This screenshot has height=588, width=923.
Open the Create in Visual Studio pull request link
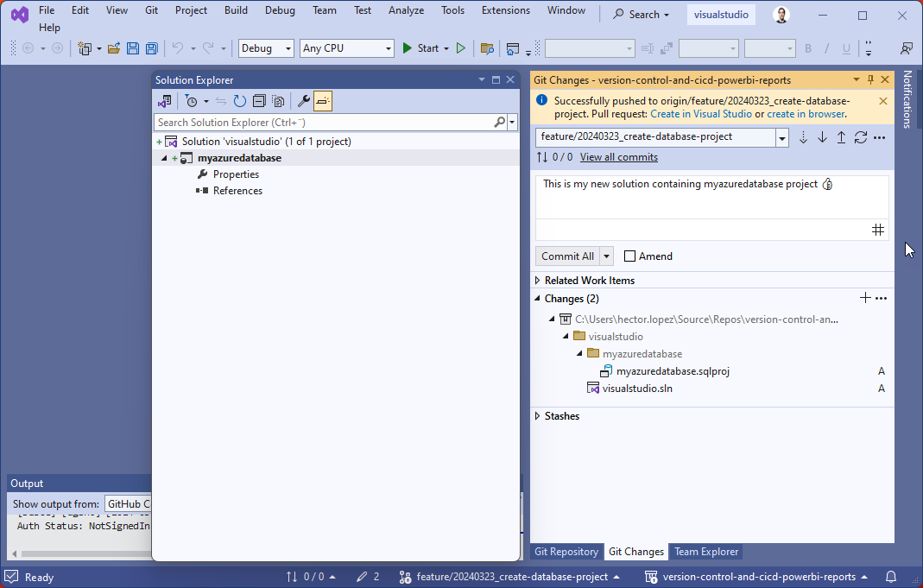(x=701, y=113)
